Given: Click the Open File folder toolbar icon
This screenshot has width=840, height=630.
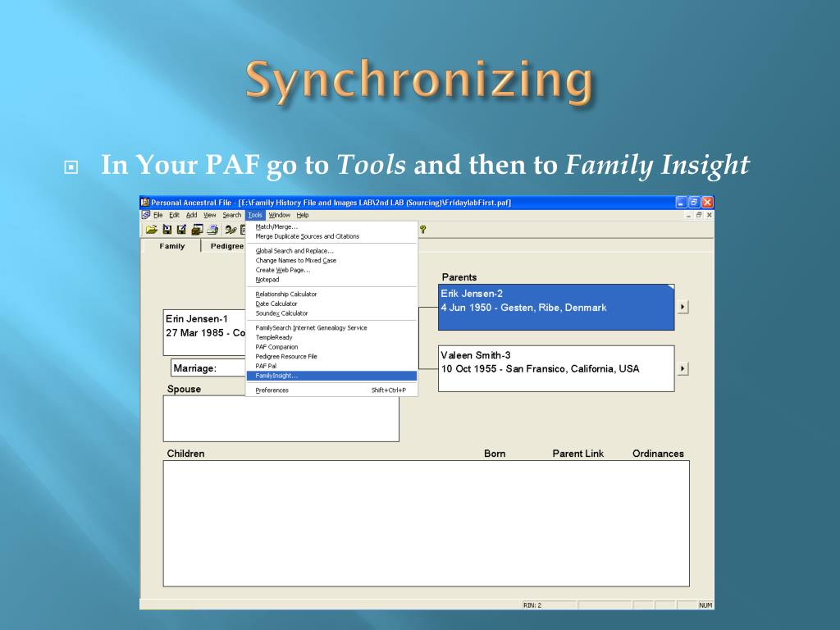Looking at the screenshot, I should coord(152,230).
